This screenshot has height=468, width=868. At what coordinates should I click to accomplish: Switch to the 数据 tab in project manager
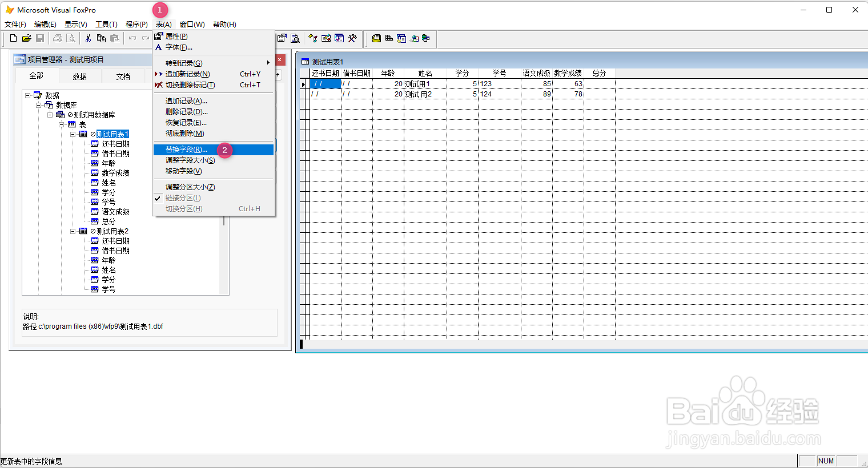[79, 76]
